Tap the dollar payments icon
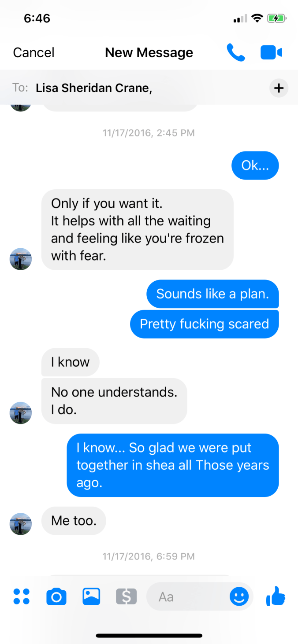 (126, 596)
